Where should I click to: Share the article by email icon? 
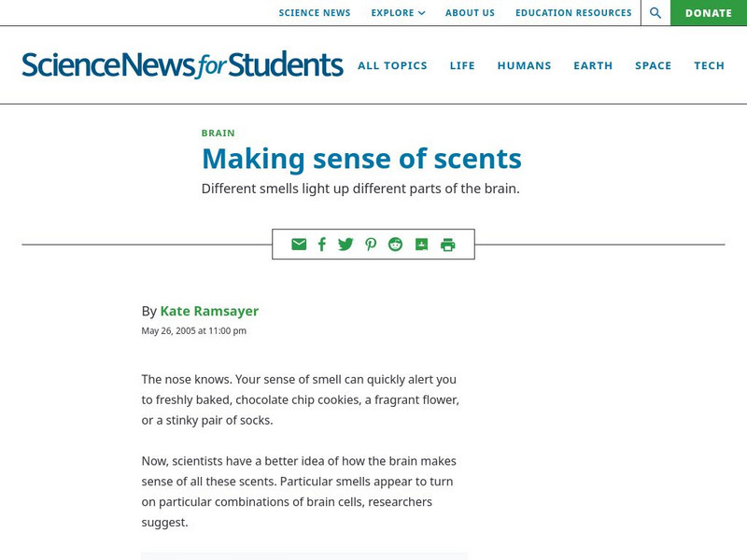299,245
